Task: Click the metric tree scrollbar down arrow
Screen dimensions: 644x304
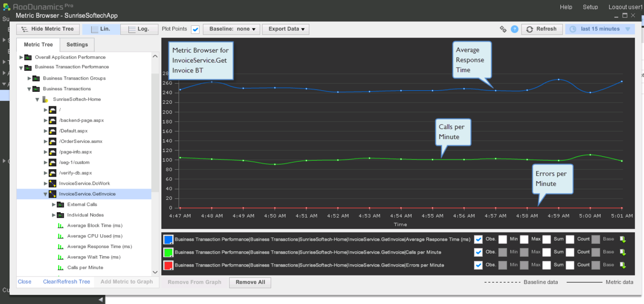Action: [x=155, y=272]
